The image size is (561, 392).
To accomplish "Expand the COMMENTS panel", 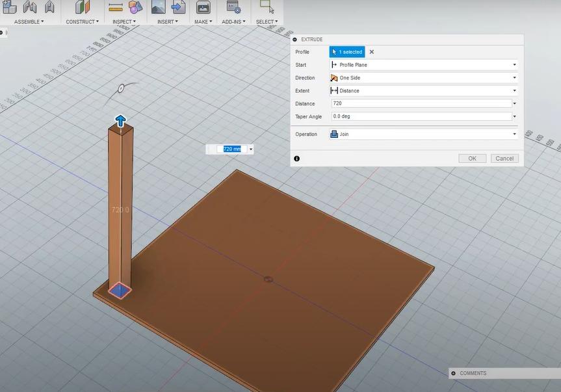I will click(x=453, y=373).
